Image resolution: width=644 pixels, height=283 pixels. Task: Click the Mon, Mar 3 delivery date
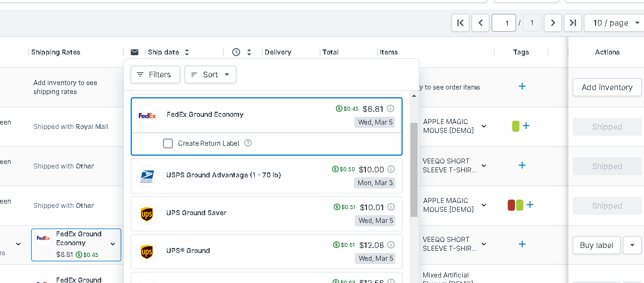(x=375, y=183)
